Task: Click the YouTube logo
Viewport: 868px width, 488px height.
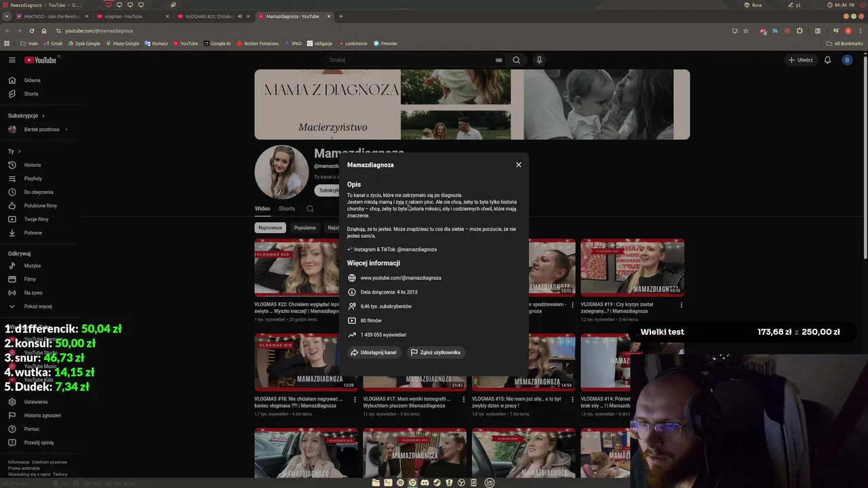Action: click(x=41, y=60)
